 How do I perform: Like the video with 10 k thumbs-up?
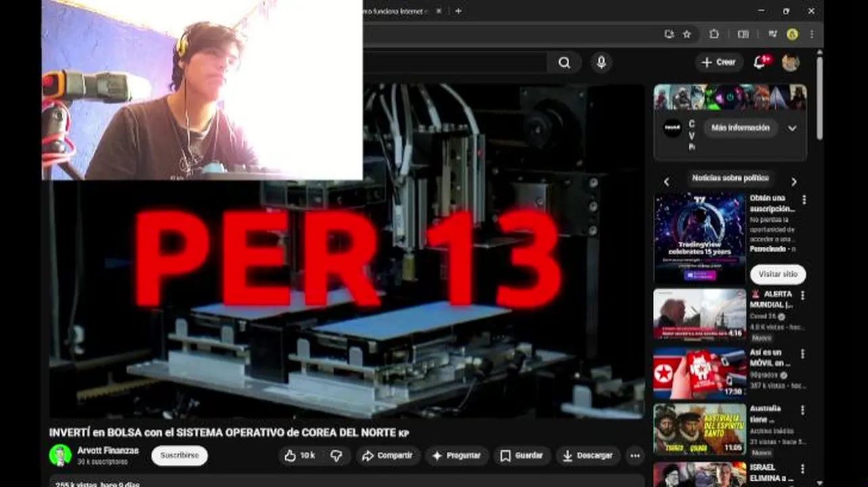(301, 456)
